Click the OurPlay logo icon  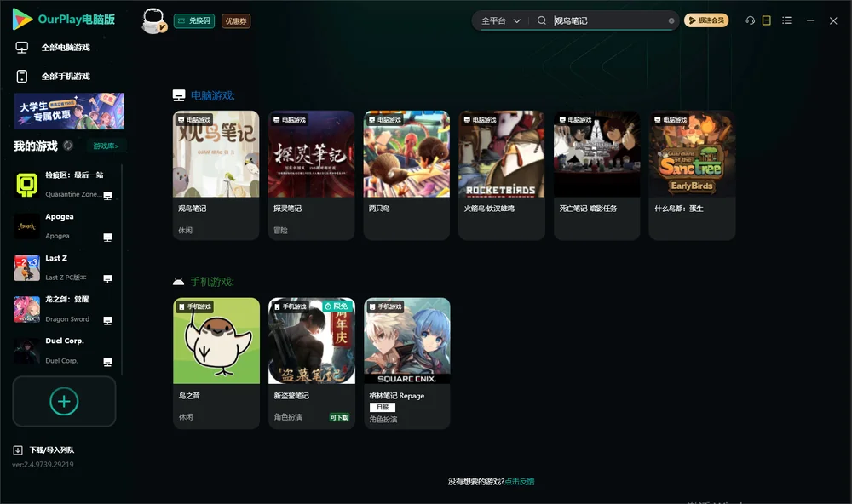click(22, 19)
